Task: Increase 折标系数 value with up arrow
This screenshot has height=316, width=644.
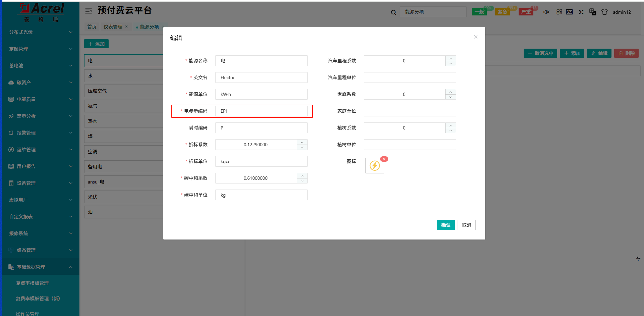Action: (302, 142)
